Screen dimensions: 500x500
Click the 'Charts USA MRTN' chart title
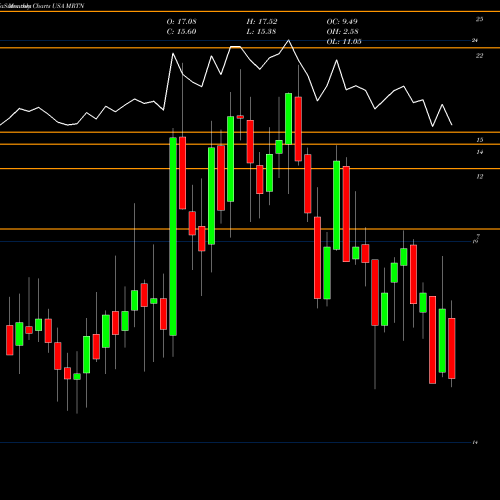(x=58, y=6)
